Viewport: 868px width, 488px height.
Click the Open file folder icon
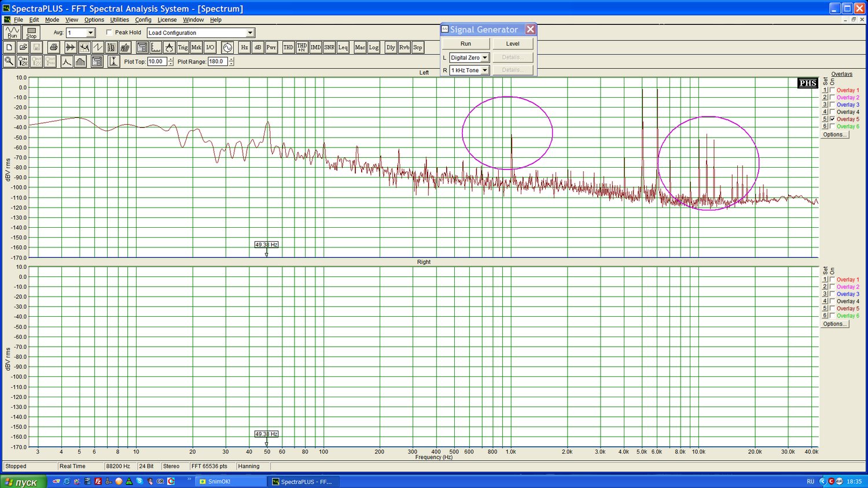pyautogui.click(x=23, y=47)
